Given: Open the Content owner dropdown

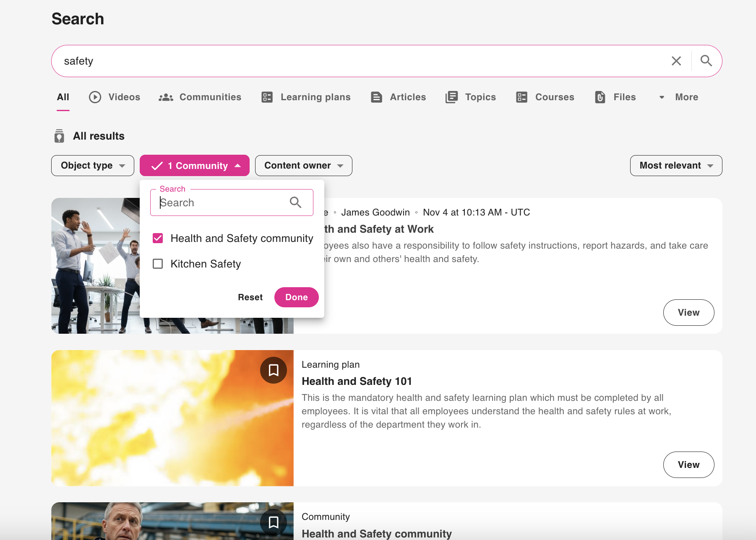Looking at the screenshot, I should click(x=303, y=166).
